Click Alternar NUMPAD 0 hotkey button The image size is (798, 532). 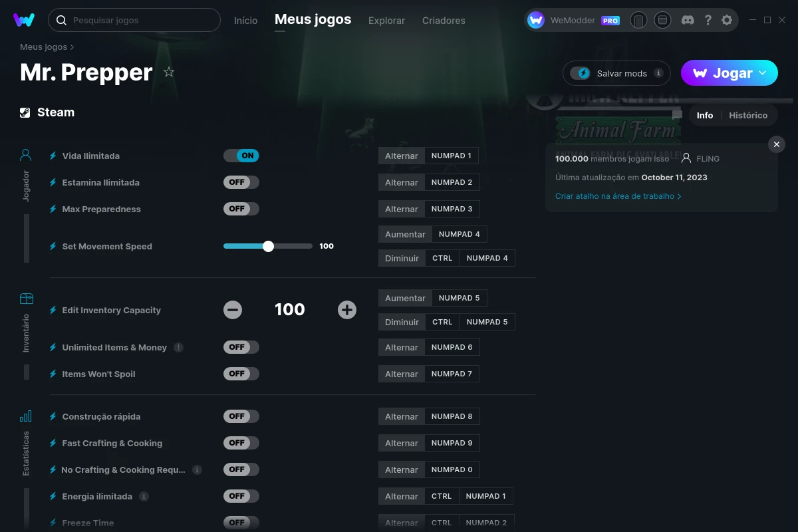coord(429,469)
